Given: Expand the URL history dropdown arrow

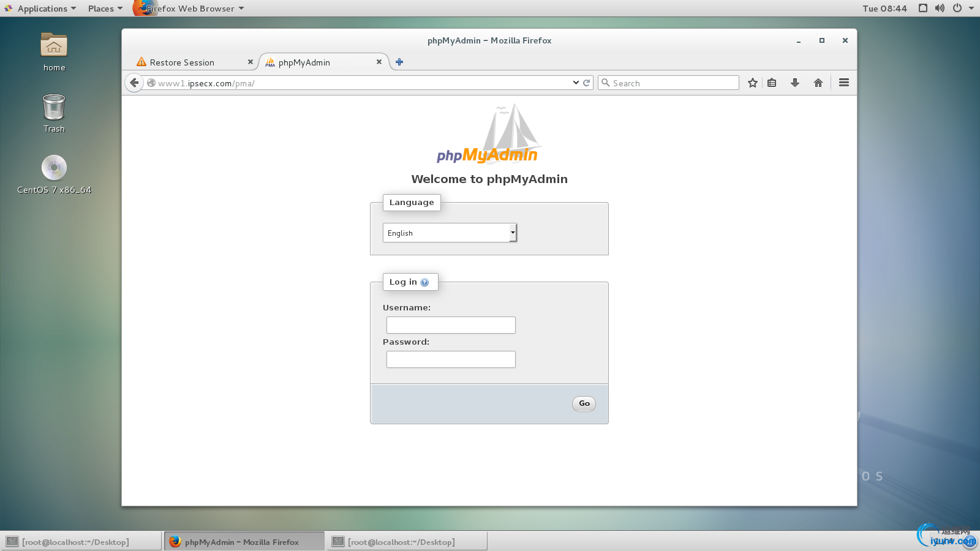Looking at the screenshot, I should pos(576,83).
